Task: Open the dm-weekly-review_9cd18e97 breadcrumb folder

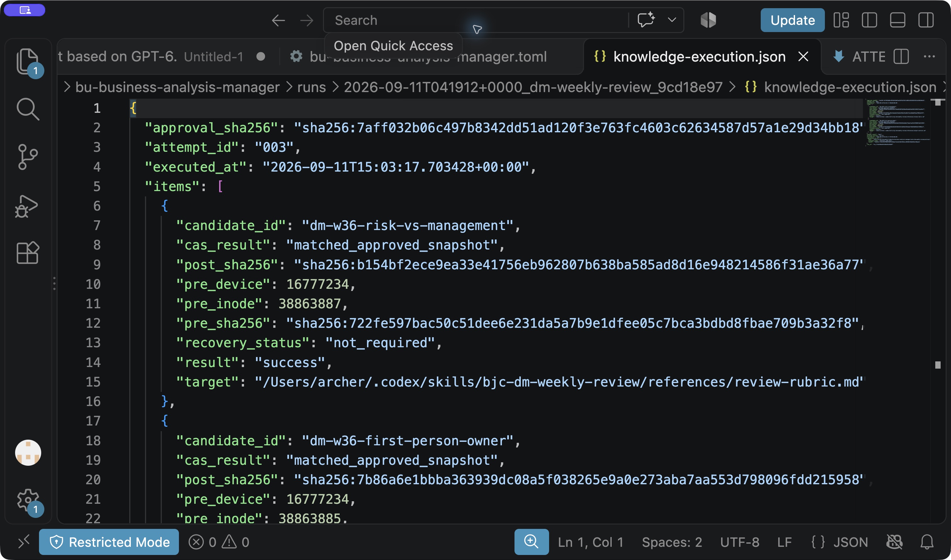Action: [x=533, y=87]
